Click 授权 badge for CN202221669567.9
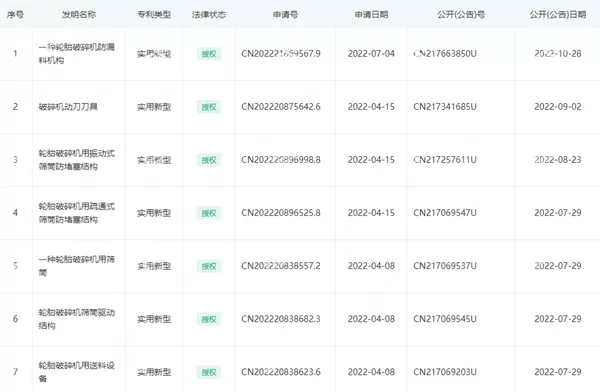 [209, 54]
